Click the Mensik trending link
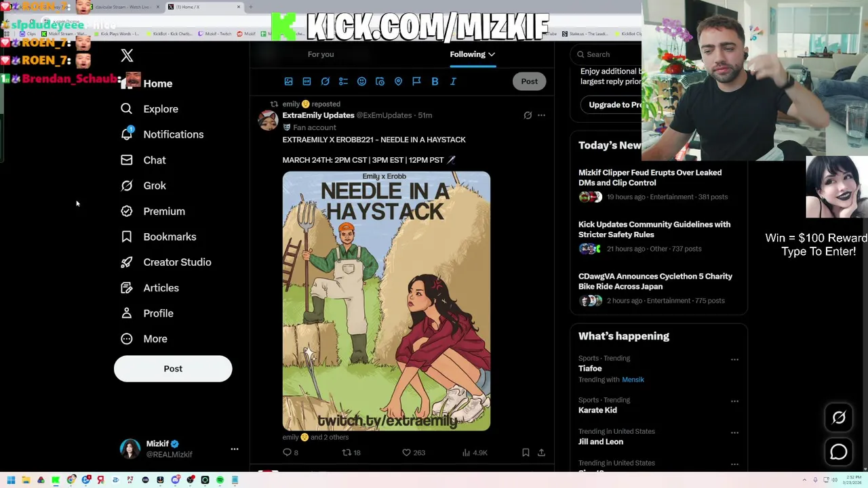This screenshot has width=868, height=488. tap(633, 380)
